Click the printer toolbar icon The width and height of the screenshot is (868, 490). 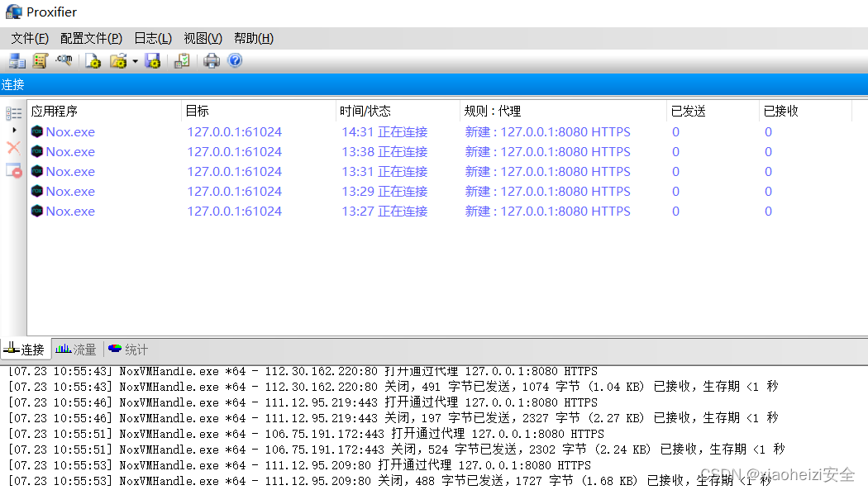[x=212, y=61]
